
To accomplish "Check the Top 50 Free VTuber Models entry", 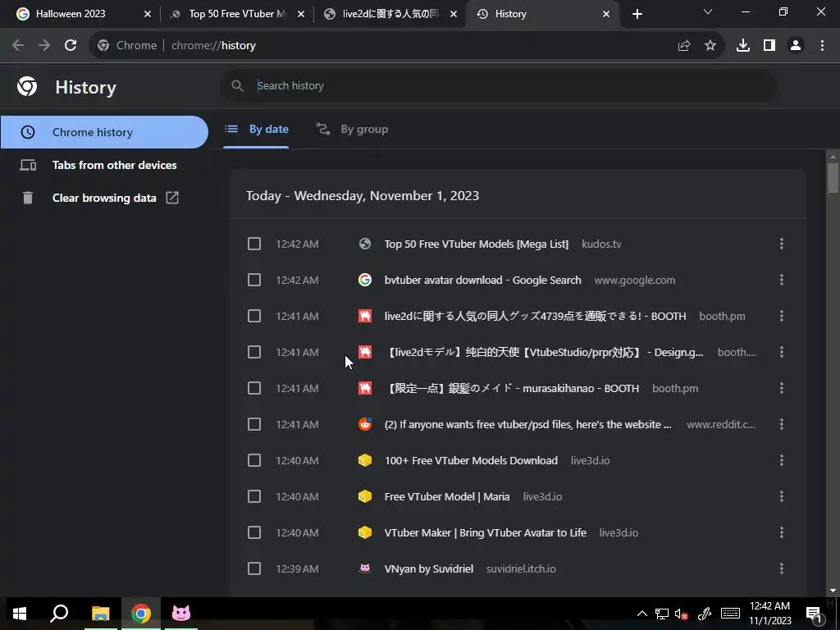I will tap(254, 244).
